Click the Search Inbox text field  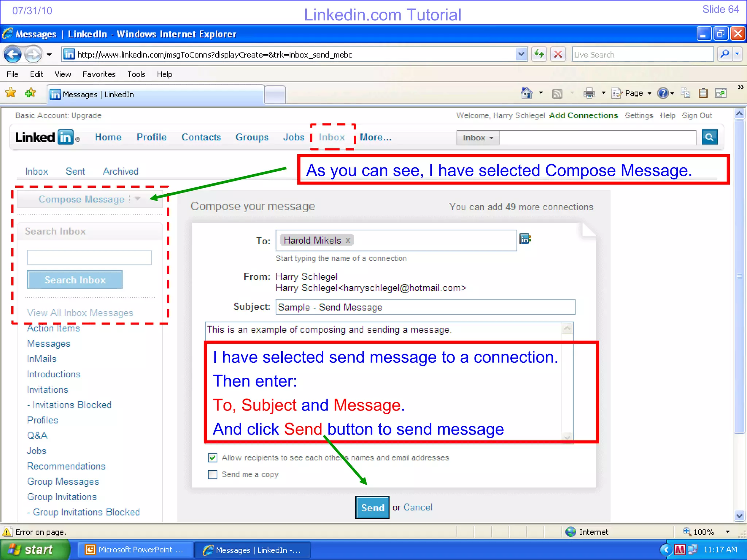tap(89, 257)
